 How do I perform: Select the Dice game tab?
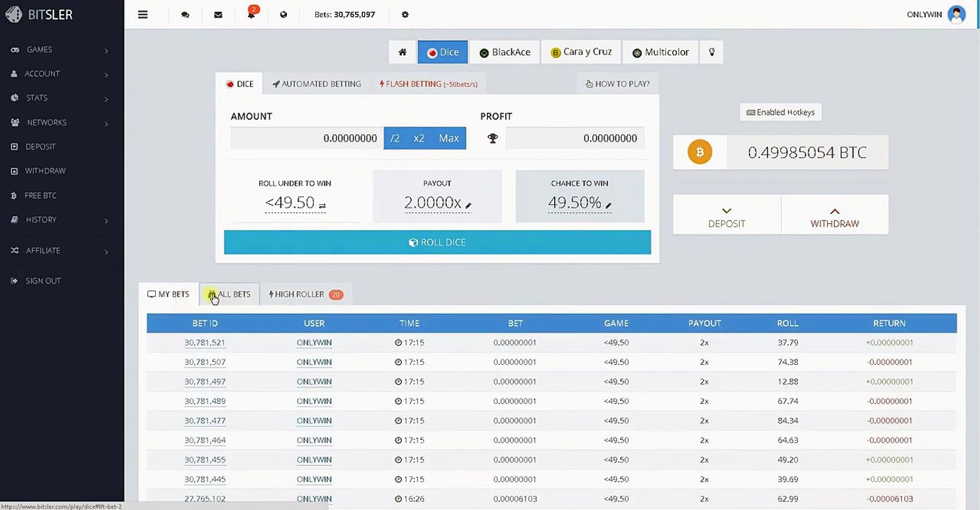click(x=443, y=52)
